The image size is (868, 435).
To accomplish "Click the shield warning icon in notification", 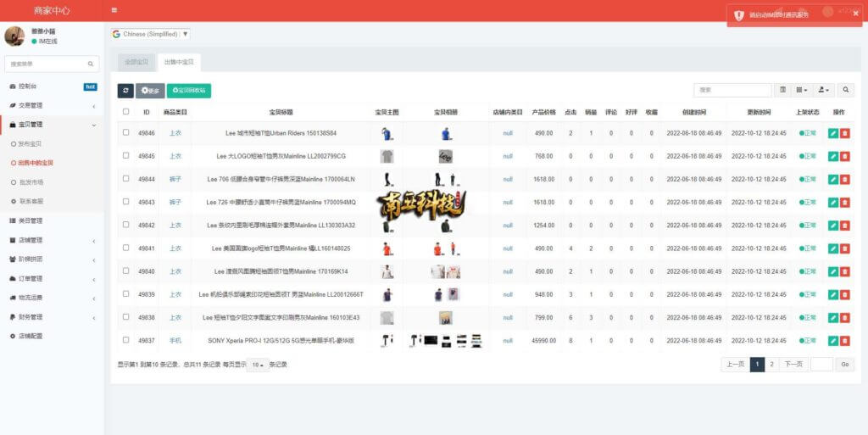I will (739, 15).
